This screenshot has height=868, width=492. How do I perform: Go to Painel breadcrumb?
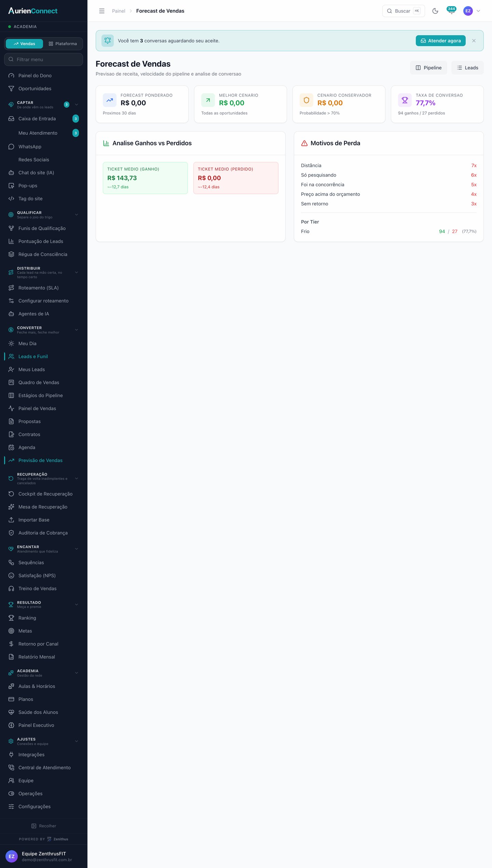point(119,11)
